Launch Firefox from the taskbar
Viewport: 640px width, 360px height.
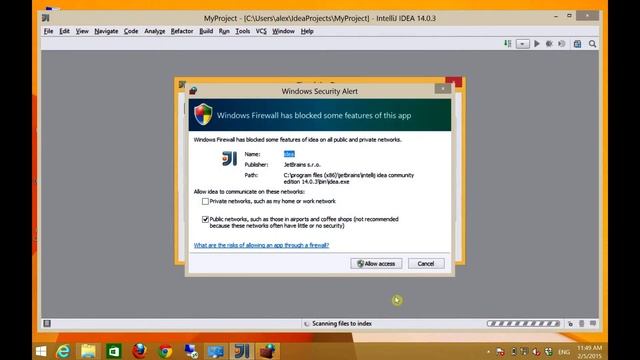click(139, 351)
